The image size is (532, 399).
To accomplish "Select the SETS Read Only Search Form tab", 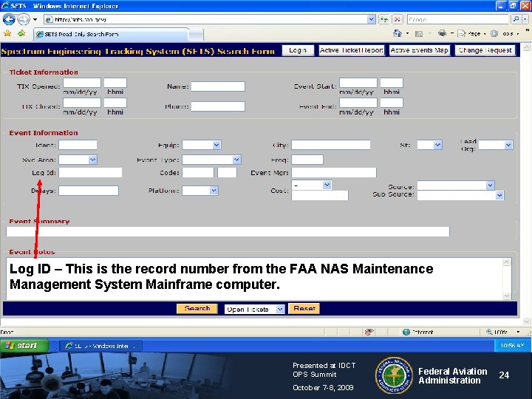I will click(111, 34).
